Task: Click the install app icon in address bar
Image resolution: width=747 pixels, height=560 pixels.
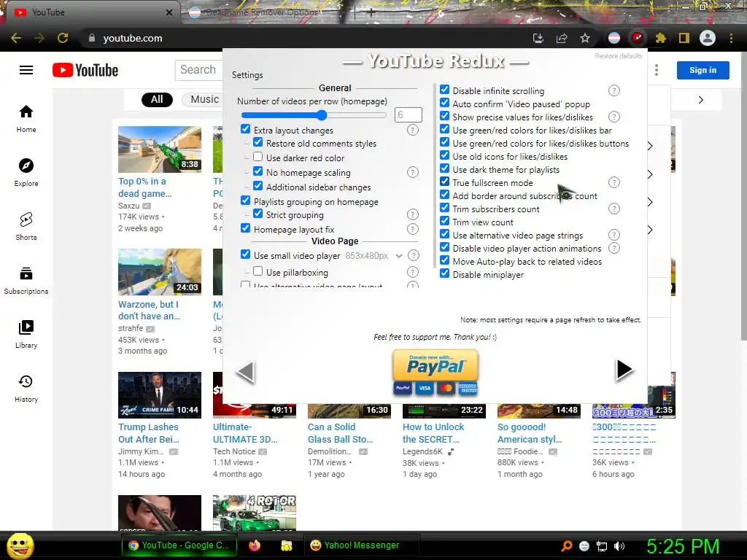Action: click(x=538, y=38)
